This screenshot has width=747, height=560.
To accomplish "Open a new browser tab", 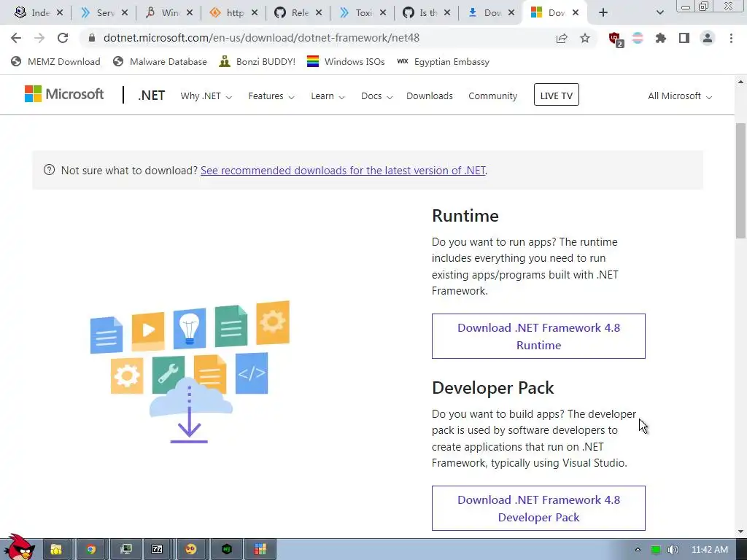I will tap(603, 13).
